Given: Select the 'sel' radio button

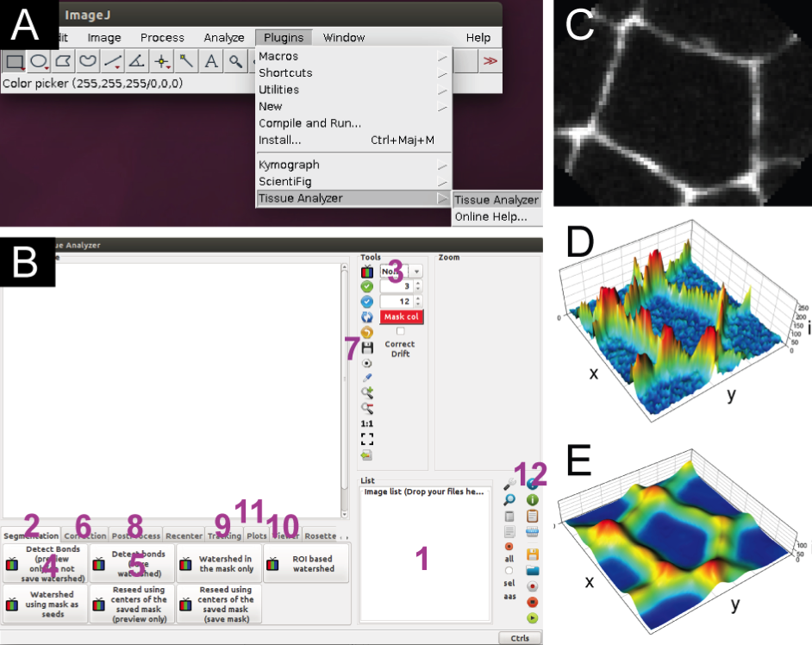Looking at the screenshot, I should (509, 570).
